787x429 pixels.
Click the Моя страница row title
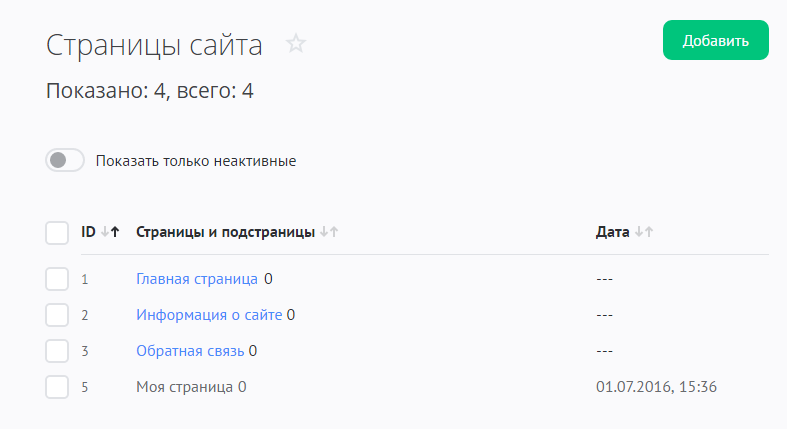[185, 387]
